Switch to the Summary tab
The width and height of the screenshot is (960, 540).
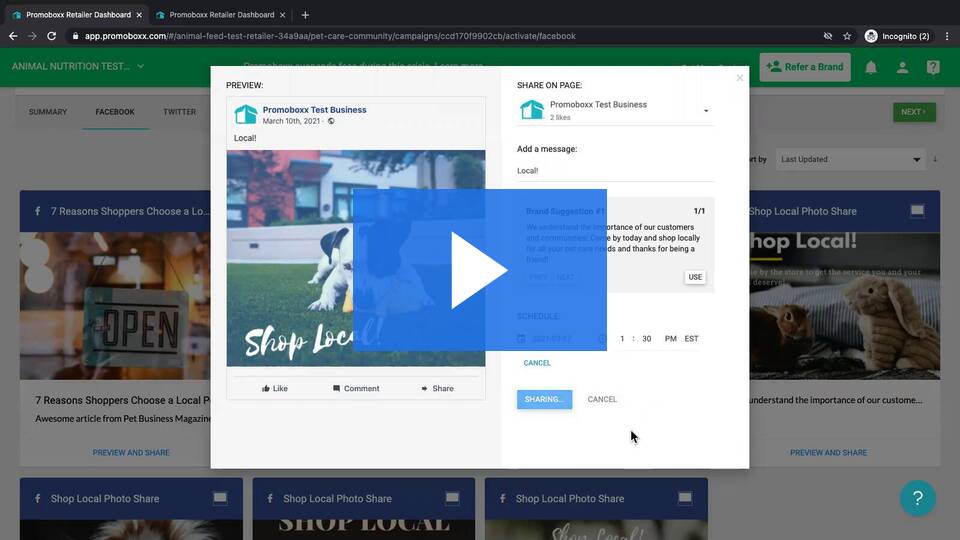click(x=48, y=112)
